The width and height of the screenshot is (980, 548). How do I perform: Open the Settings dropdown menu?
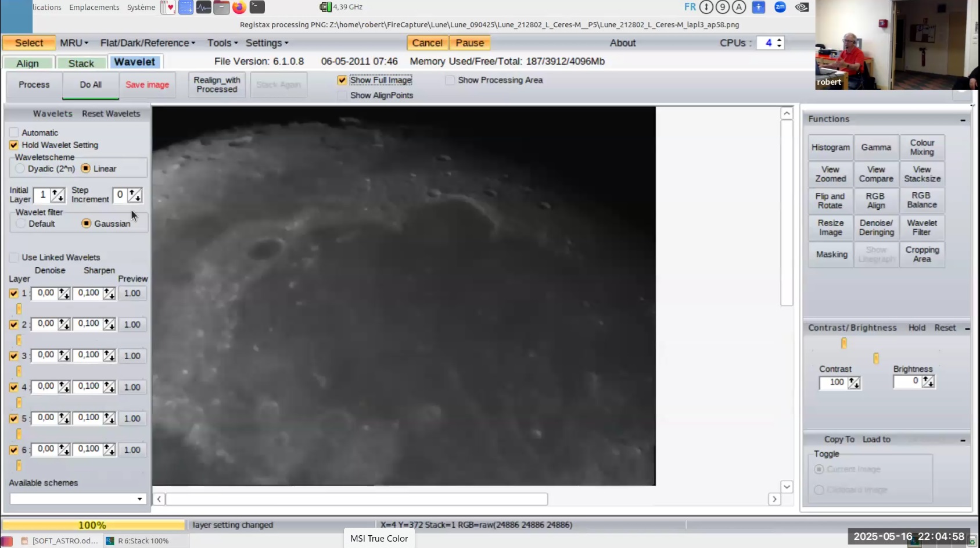(267, 43)
